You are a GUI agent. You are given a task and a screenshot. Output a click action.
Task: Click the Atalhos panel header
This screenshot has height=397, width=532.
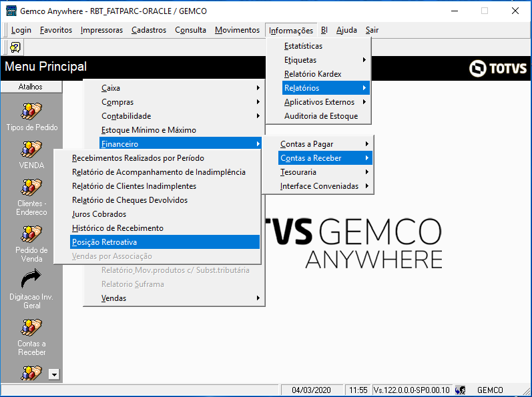(x=31, y=87)
